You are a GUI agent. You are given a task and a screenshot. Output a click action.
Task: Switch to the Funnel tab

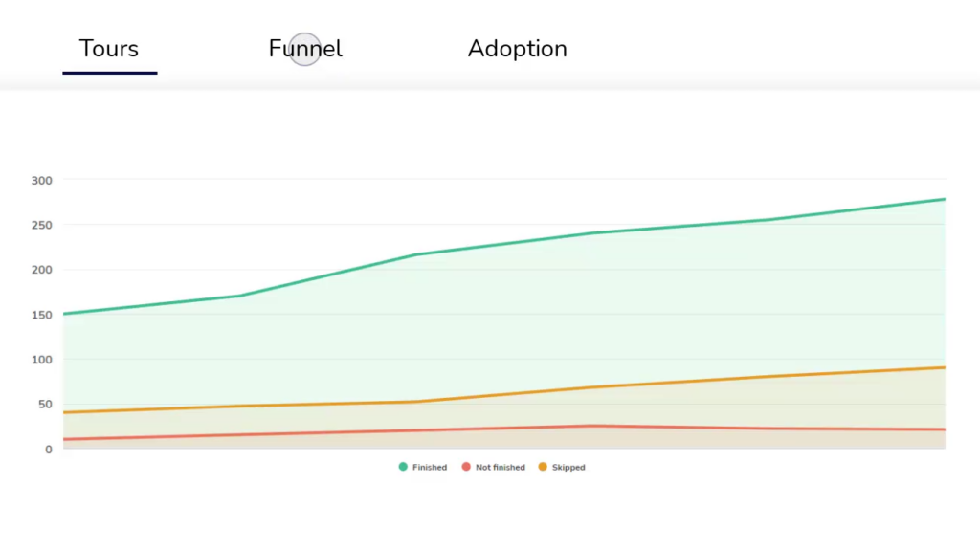coord(305,49)
